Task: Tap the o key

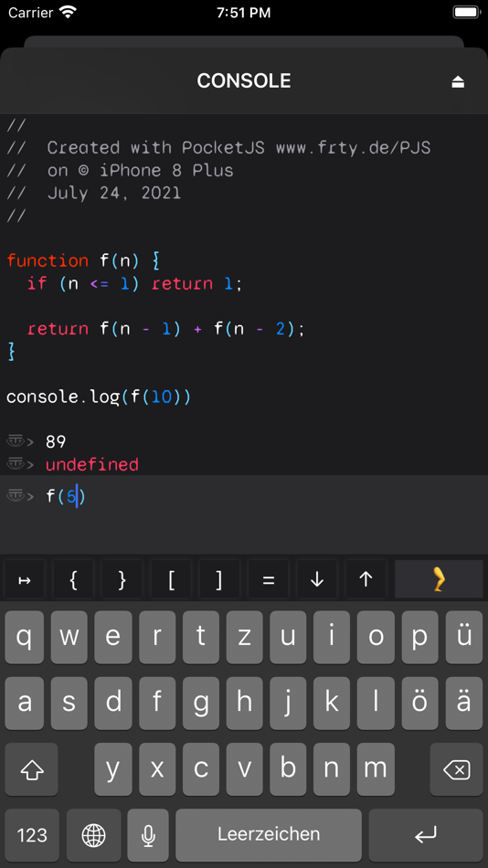Action: pos(377,638)
